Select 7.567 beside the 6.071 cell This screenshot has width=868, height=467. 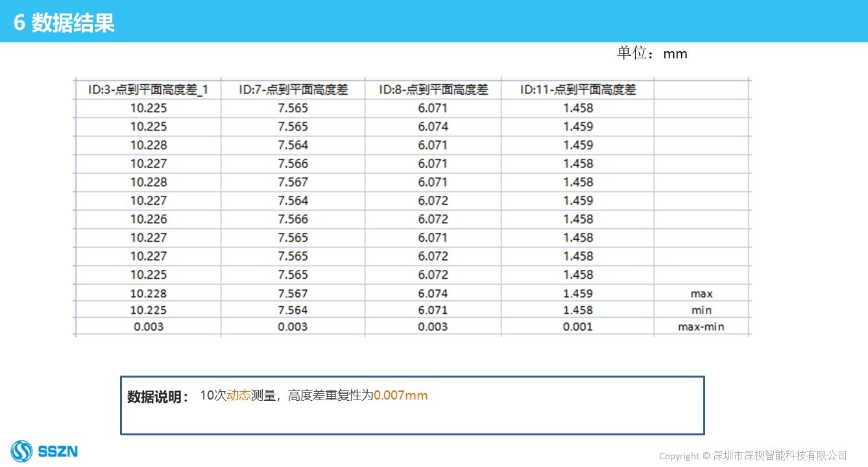coord(293,182)
